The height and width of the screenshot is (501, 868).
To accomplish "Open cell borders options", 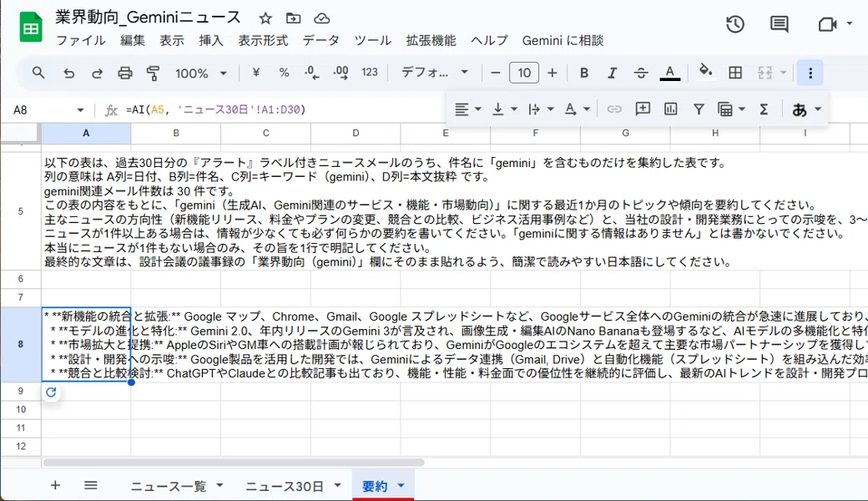I will click(x=735, y=73).
